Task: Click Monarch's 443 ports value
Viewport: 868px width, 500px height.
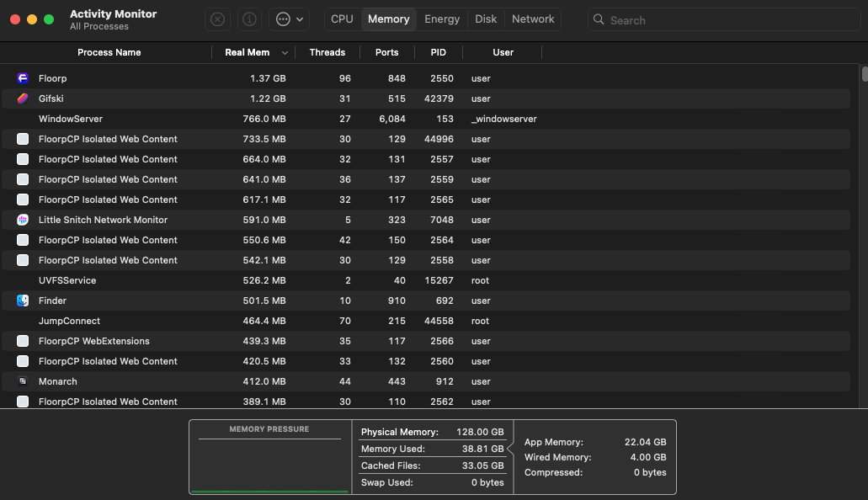Action: [x=397, y=381]
